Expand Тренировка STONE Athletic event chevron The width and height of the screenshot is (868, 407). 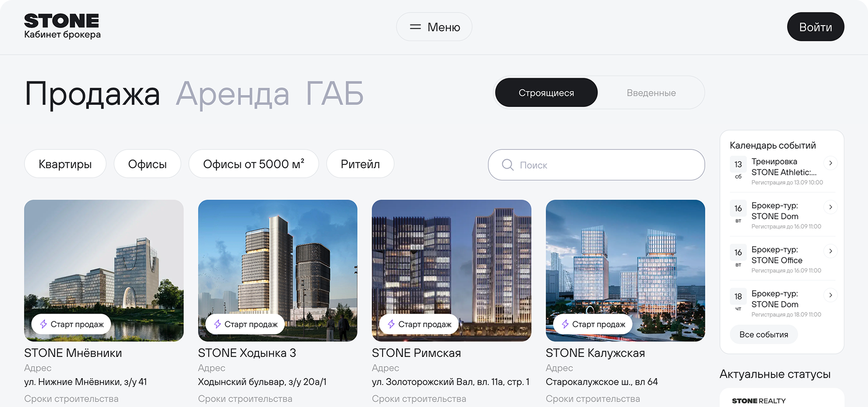coord(830,163)
